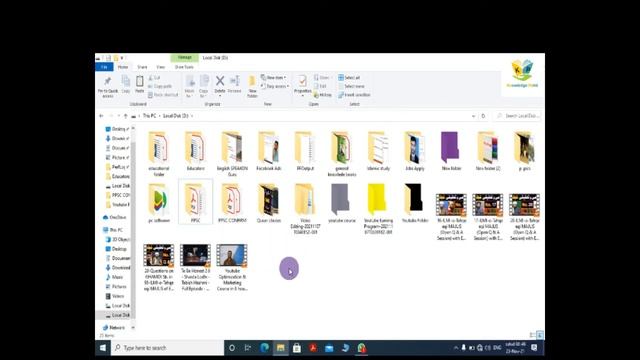
Task: Switch to large icons view layout
Action: click(540, 335)
